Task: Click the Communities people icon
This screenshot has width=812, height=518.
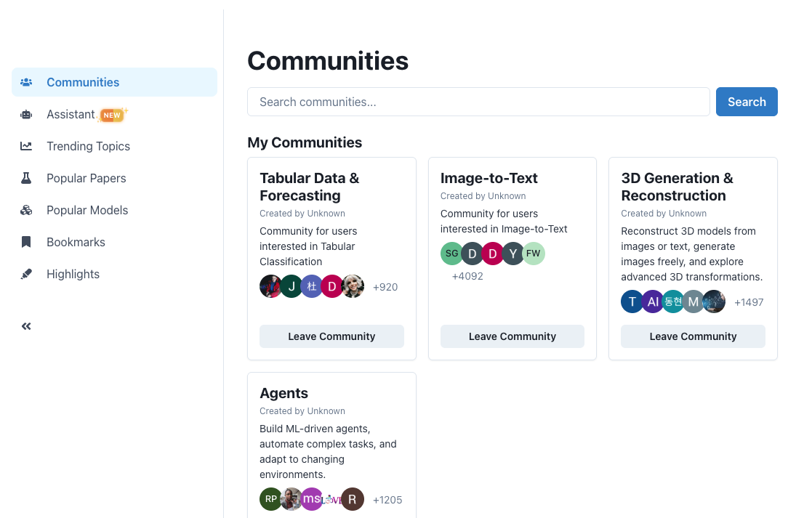Action: 26,82
